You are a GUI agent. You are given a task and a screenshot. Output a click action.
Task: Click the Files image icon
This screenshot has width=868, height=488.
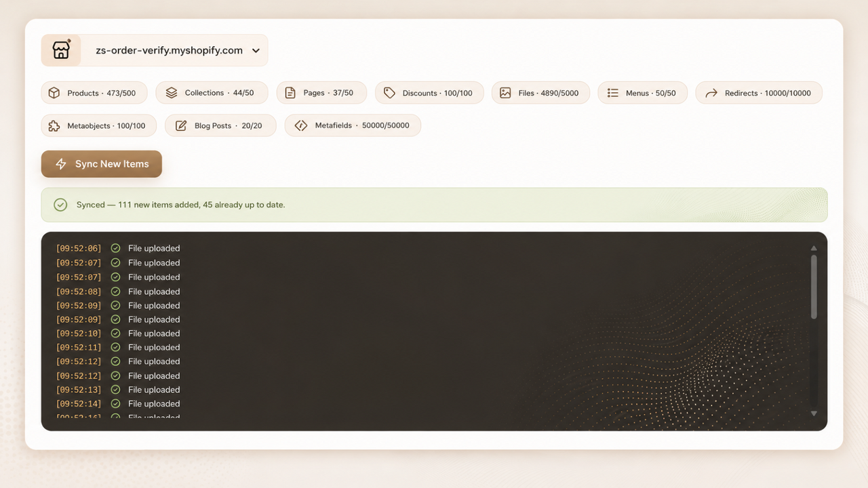coord(505,93)
